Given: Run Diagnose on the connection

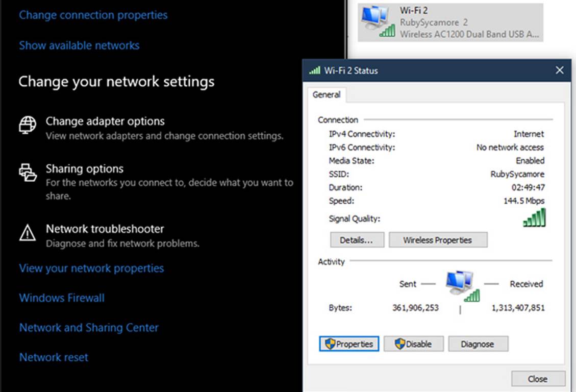Looking at the screenshot, I should pyautogui.click(x=478, y=344).
